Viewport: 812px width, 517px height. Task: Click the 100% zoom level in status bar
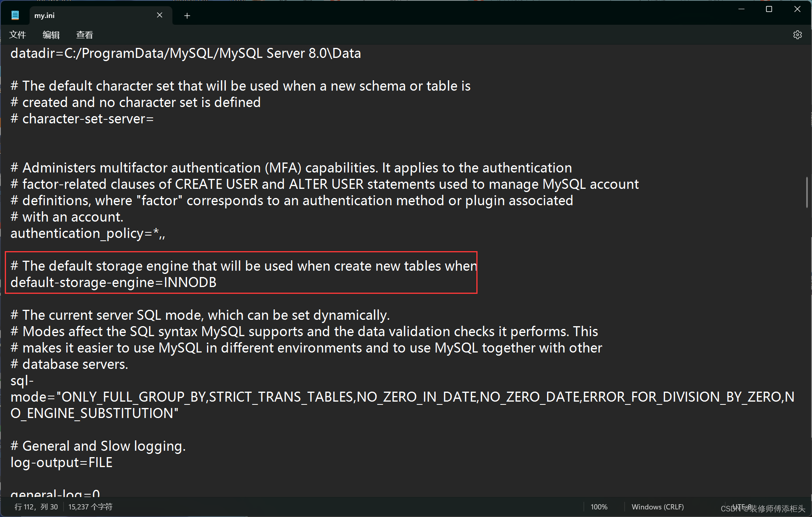(x=599, y=507)
